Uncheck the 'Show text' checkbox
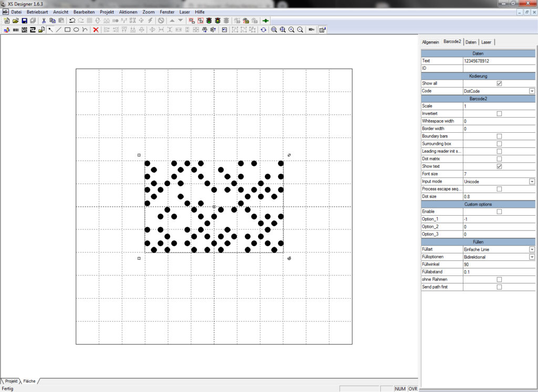This screenshot has height=392, width=538. tap(499, 166)
